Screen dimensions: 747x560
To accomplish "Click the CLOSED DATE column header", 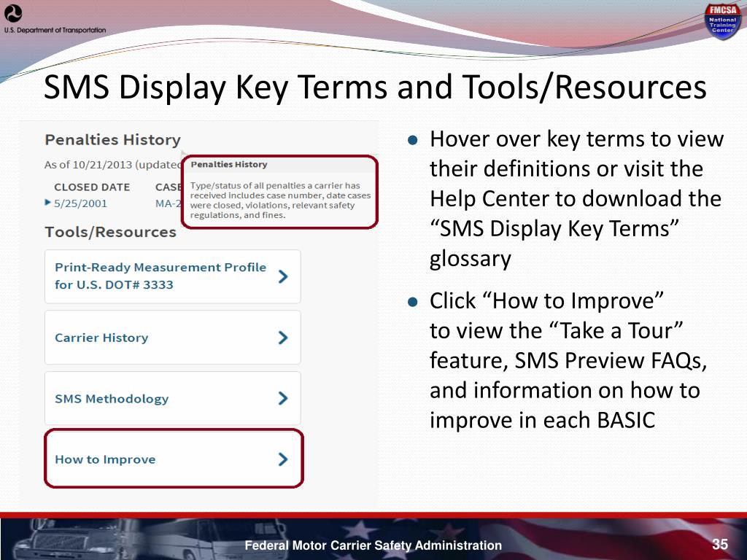I will (x=92, y=187).
